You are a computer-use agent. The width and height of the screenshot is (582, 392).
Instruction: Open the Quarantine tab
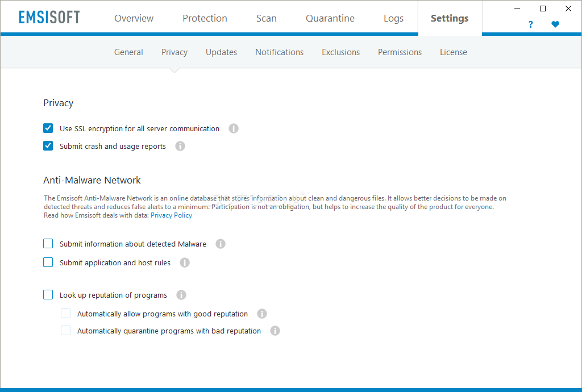pos(330,18)
